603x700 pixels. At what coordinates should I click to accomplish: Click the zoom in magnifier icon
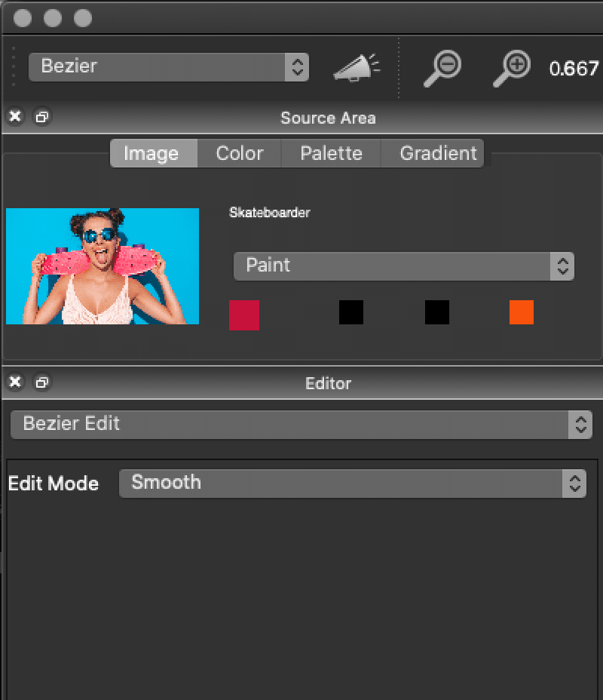512,69
